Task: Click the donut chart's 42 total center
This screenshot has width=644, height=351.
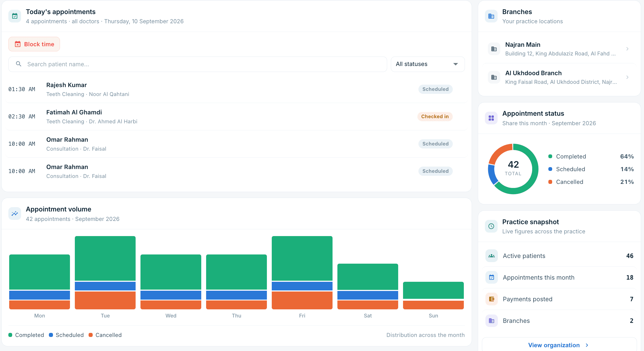Action: [513, 168]
